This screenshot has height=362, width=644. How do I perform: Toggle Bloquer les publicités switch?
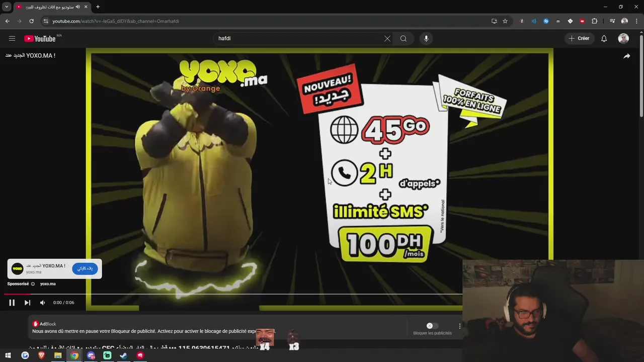(x=432, y=326)
